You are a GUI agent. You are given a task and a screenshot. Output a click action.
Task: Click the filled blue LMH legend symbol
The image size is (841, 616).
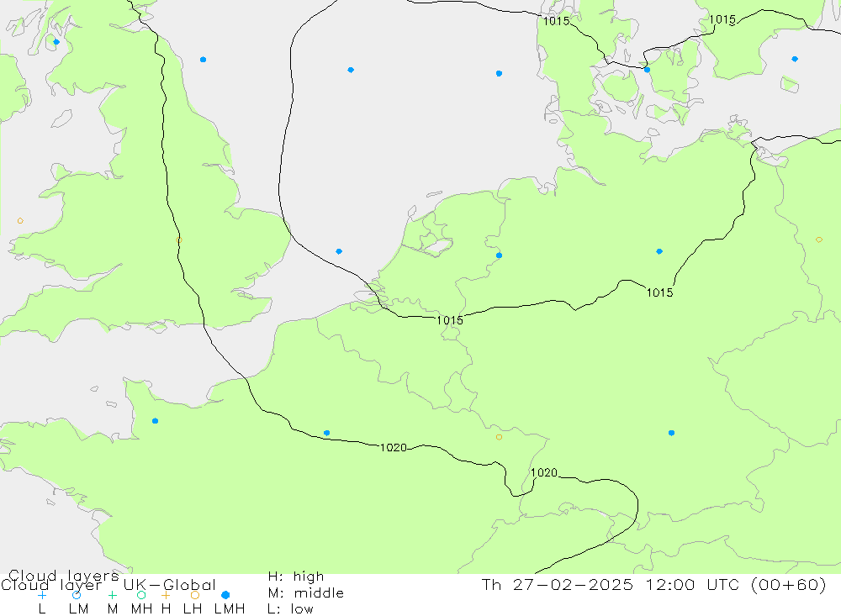[225, 595]
